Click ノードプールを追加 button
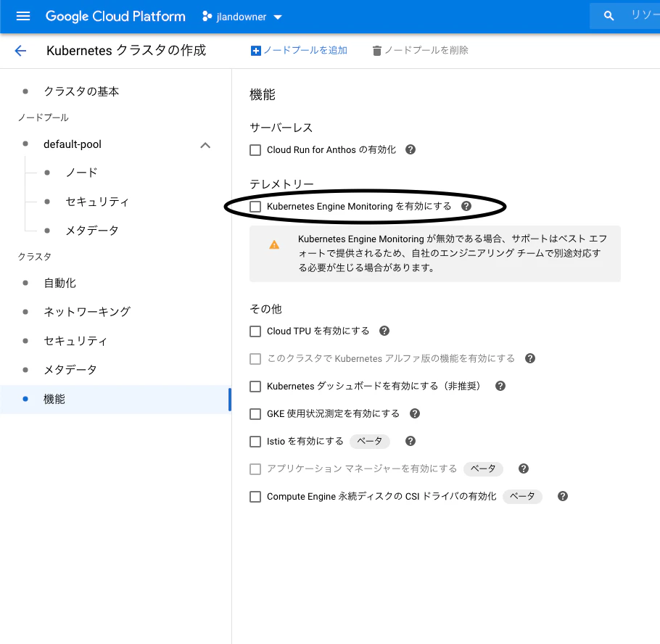Viewport: 660px width, 644px height. [x=299, y=51]
